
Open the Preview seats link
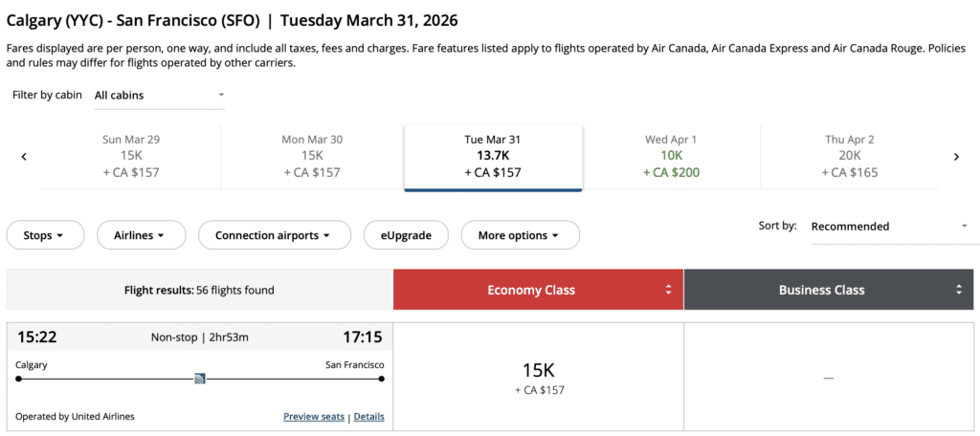click(314, 417)
